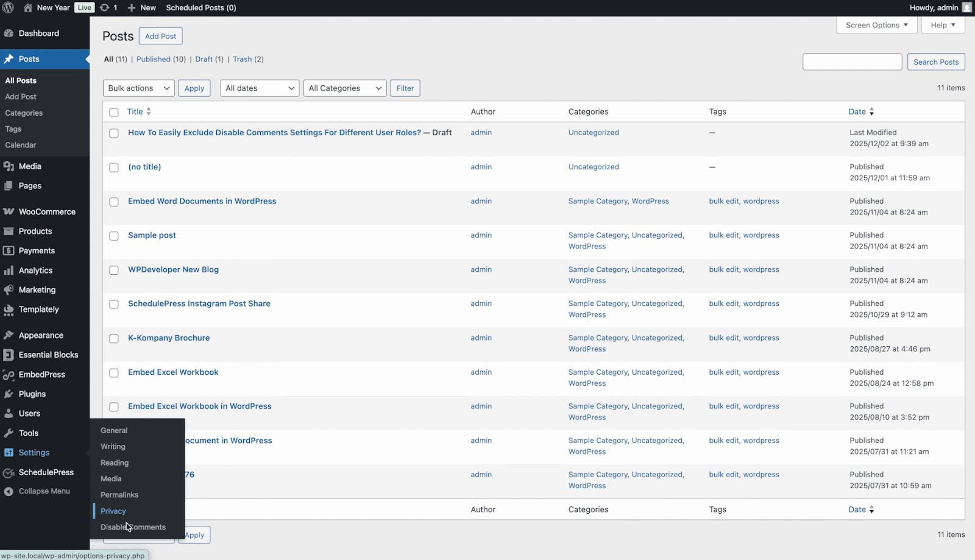The width and height of the screenshot is (975, 560).
Task: Select the Embed Excel Workbook checkbox
Action: (x=114, y=373)
